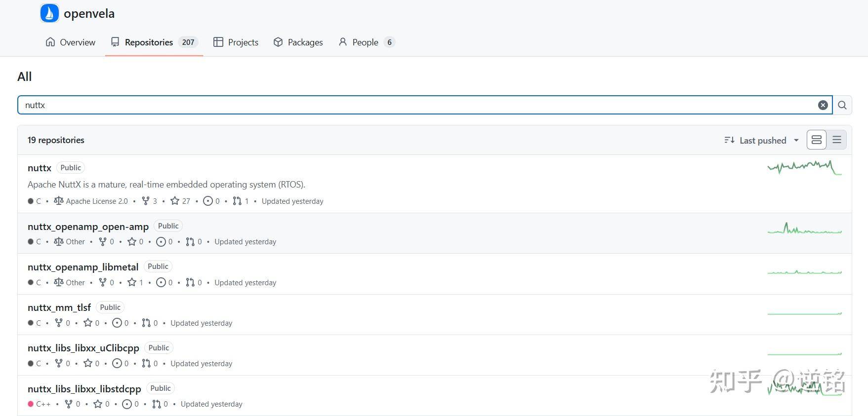View forks of nuttx_openamp_open-amp

click(106, 242)
